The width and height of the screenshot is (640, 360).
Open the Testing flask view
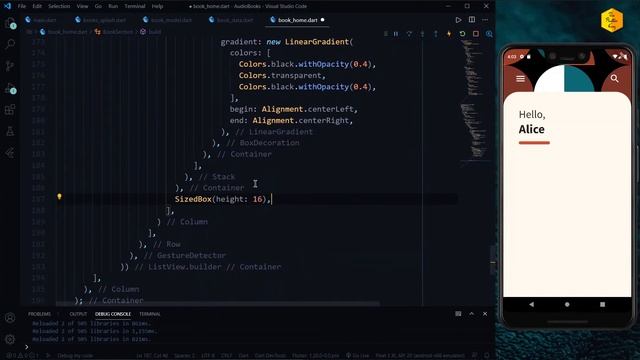tap(10, 131)
